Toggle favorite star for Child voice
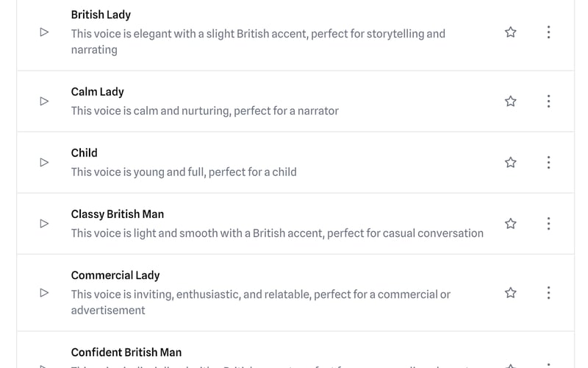Image resolution: width=588 pixels, height=368 pixels. 510,162
